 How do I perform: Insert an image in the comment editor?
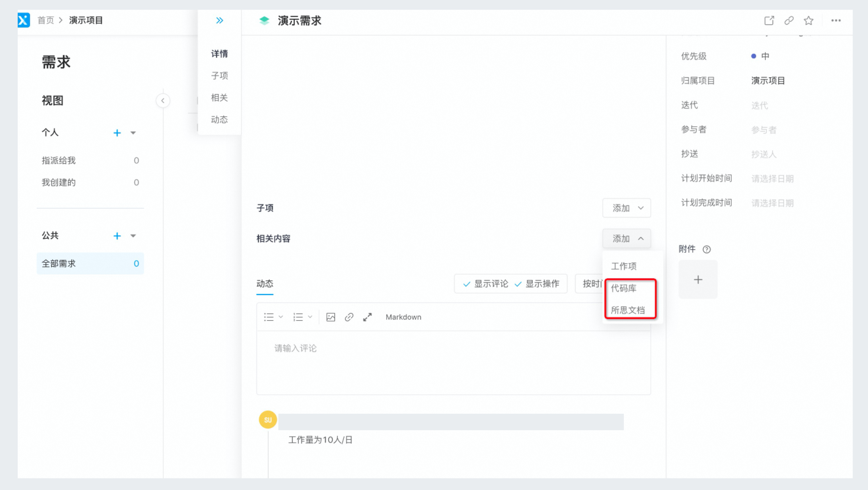tap(331, 317)
